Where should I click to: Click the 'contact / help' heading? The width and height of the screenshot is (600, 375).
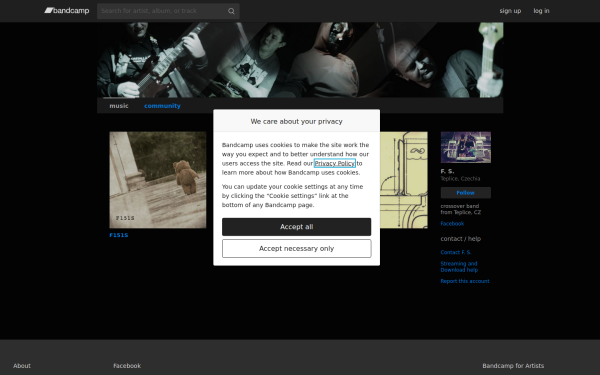pyautogui.click(x=460, y=239)
